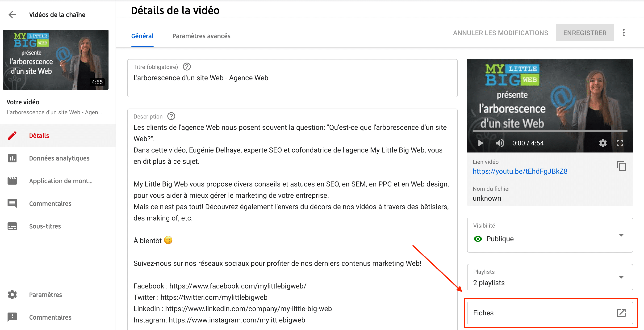Click help icon next to Titre
The width and height of the screenshot is (644, 330).
coord(187,67)
